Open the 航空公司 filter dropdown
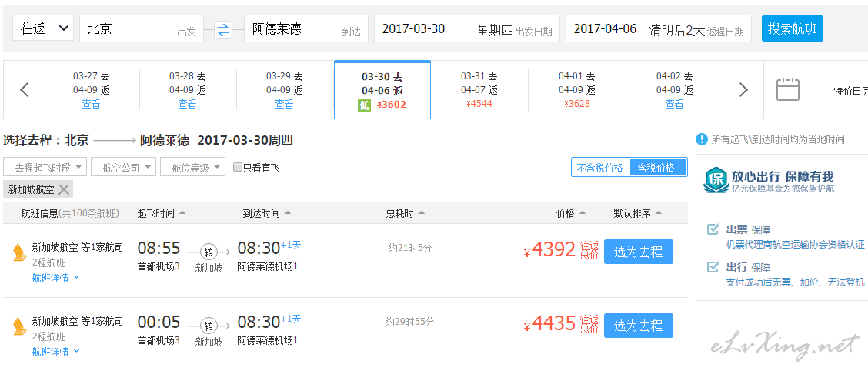 (123, 167)
